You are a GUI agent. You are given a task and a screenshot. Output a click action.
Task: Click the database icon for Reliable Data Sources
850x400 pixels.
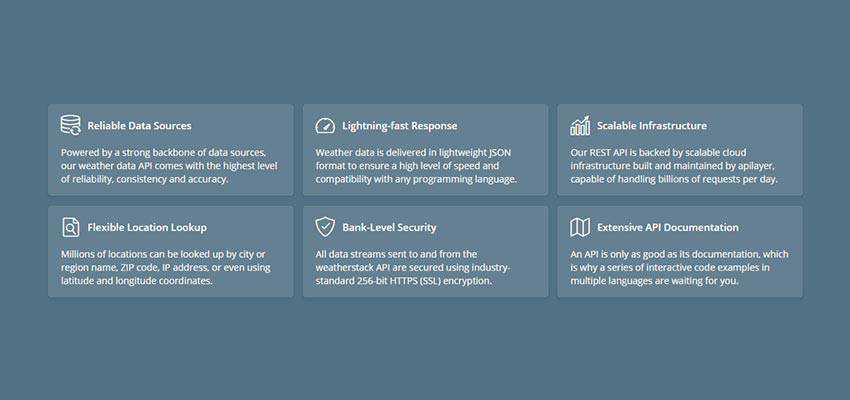(x=70, y=125)
